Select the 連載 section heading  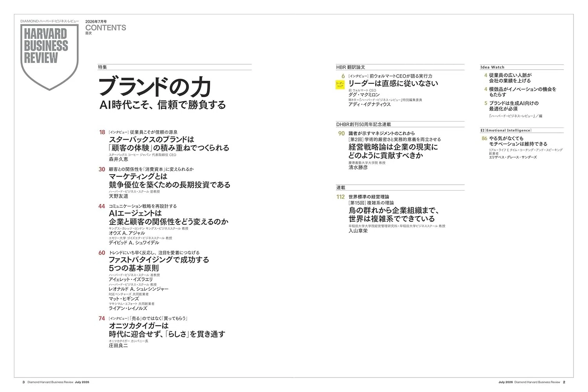[x=341, y=188]
